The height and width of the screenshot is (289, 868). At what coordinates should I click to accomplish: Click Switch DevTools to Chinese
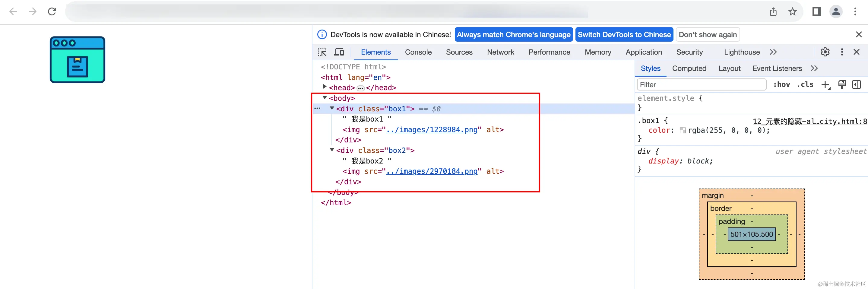tap(624, 34)
